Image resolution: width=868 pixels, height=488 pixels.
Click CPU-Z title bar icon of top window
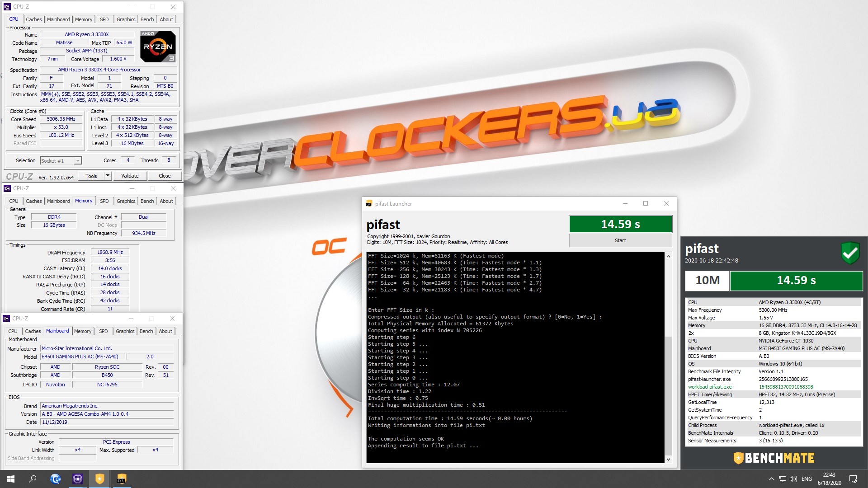click(x=7, y=7)
